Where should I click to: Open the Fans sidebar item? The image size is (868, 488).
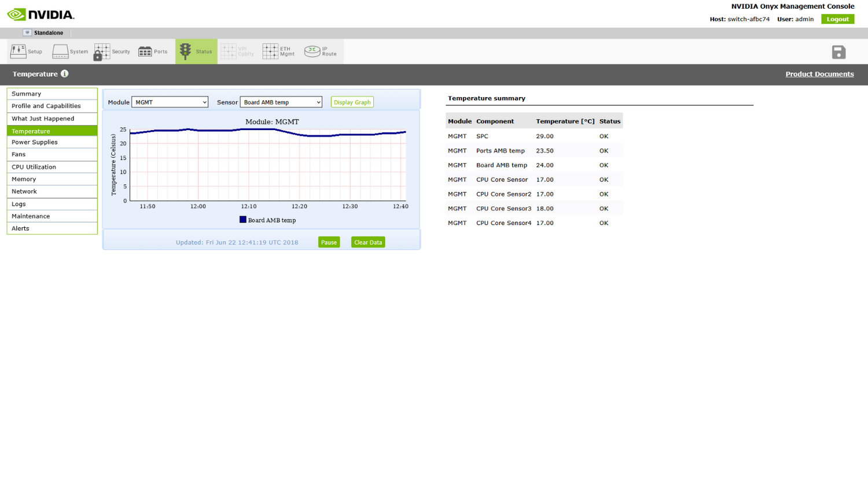click(x=52, y=154)
